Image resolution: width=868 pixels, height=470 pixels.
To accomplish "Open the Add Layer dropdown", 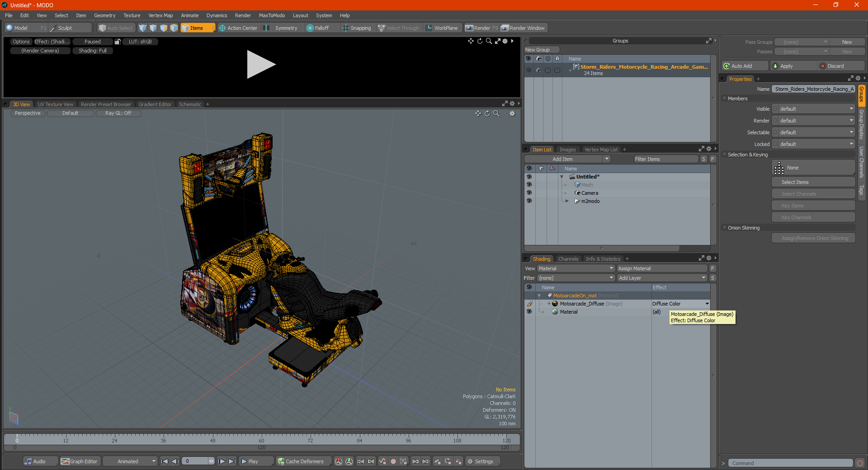I will pyautogui.click(x=662, y=278).
